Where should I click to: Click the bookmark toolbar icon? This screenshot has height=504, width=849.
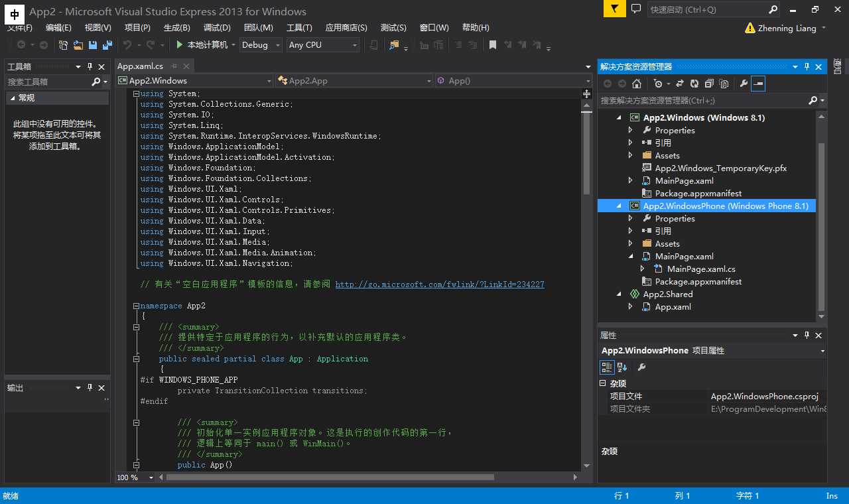point(492,45)
